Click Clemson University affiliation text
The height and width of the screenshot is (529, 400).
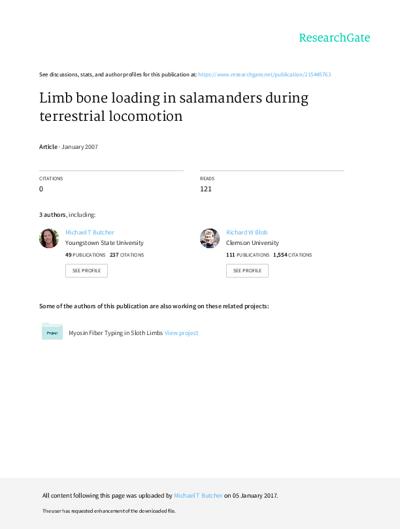click(252, 243)
